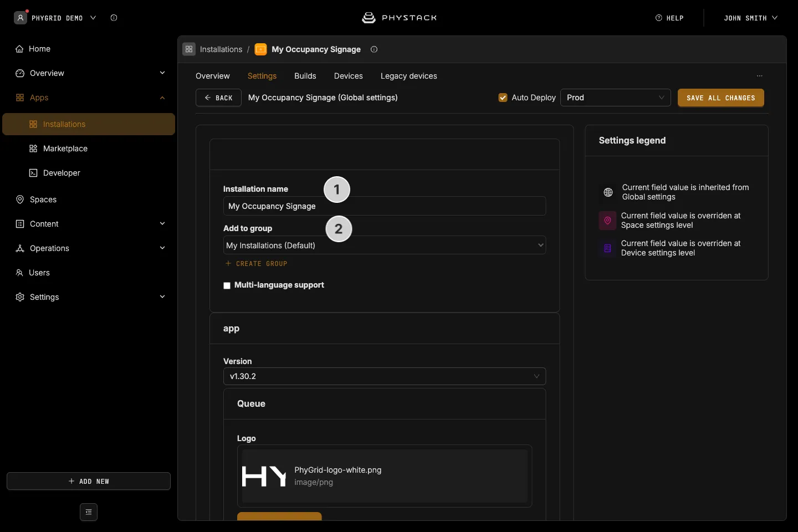Click info icon next to My Occupancy Signage
798x532 pixels.
point(374,49)
